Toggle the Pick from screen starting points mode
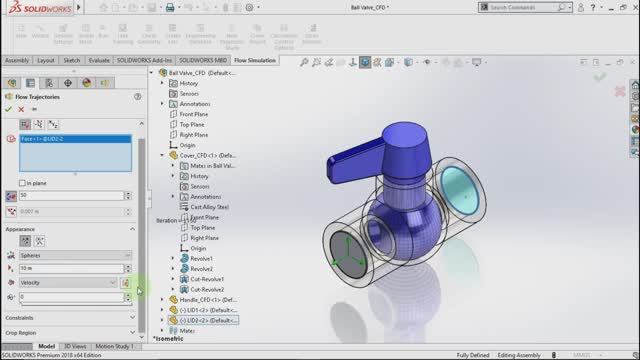The image size is (640, 360). pyautogui.click(x=39, y=124)
